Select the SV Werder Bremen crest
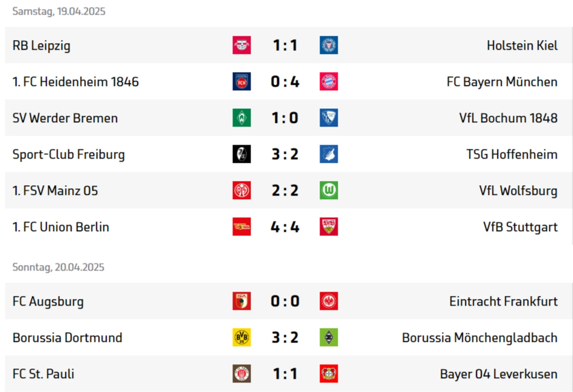Viewport: 573px width, 392px height. pos(241,118)
